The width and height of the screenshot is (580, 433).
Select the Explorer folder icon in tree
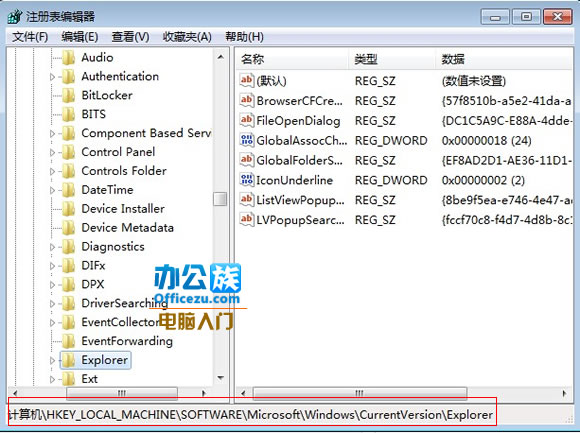pos(68,360)
